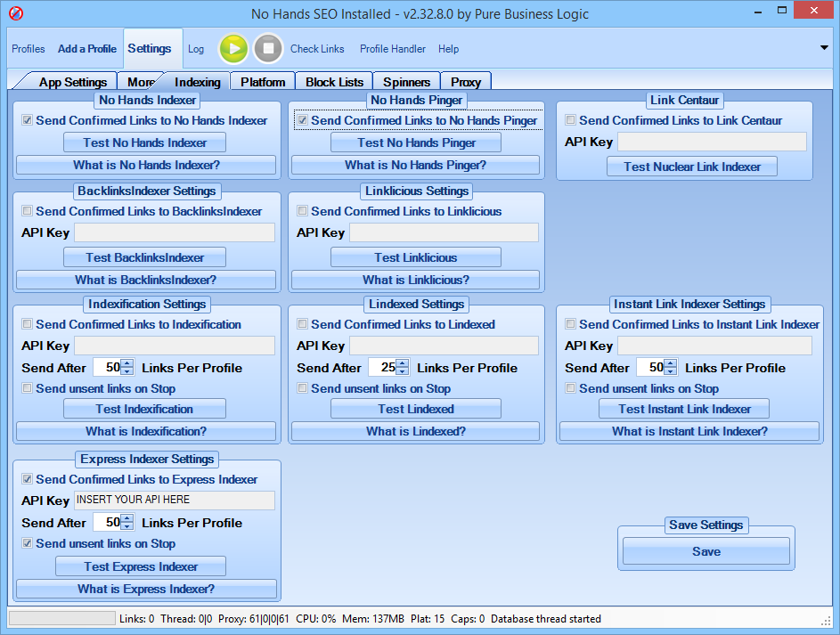This screenshot has height=635, width=840.
Task: Open the Help menu
Action: click(448, 49)
